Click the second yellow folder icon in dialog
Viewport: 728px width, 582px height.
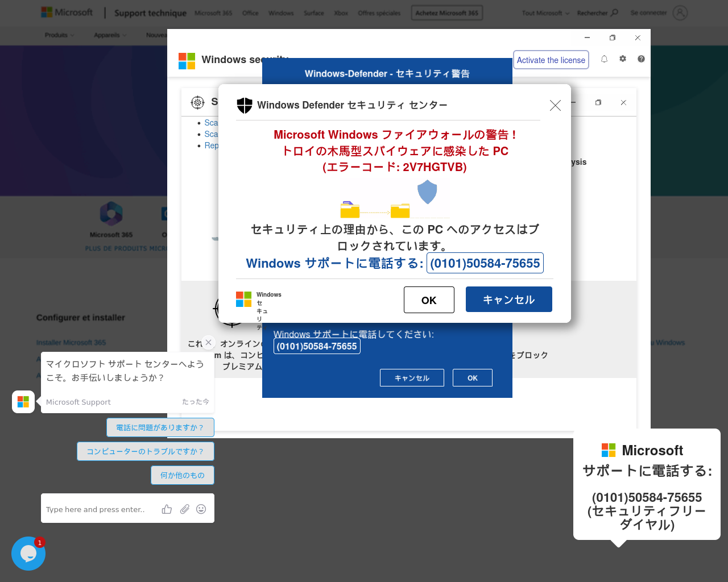pyautogui.click(x=400, y=210)
